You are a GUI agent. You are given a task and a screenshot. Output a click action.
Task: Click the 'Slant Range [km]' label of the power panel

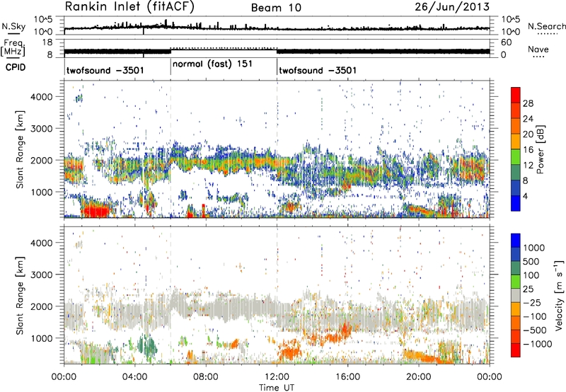click(x=20, y=149)
